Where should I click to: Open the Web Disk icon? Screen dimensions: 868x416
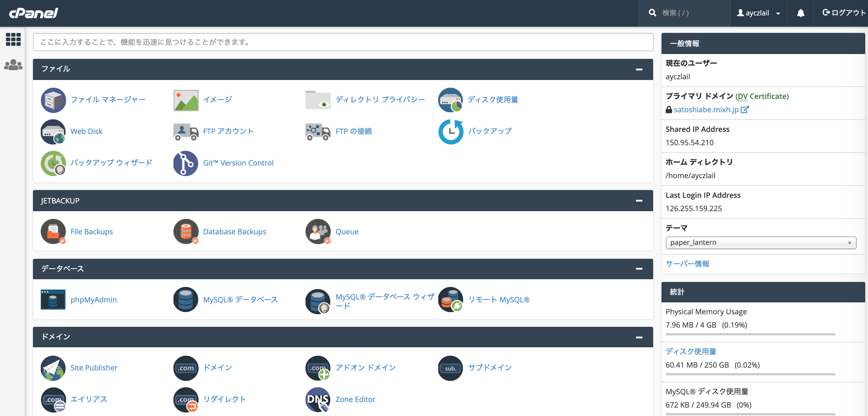[x=53, y=132]
